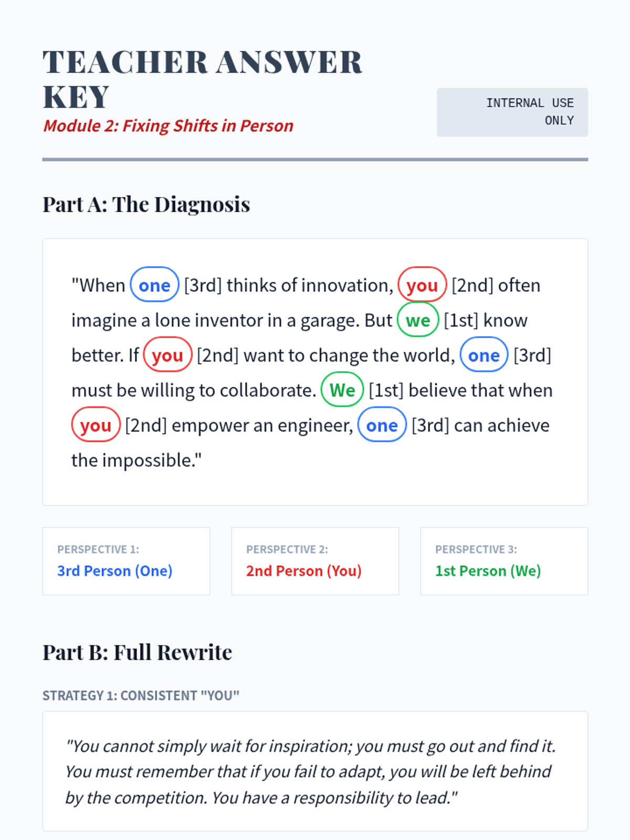Viewport: 630px width, 840px height.
Task: Click "Module 2: Fixing Shifts in Person" subtitle
Action: [168, 126]
